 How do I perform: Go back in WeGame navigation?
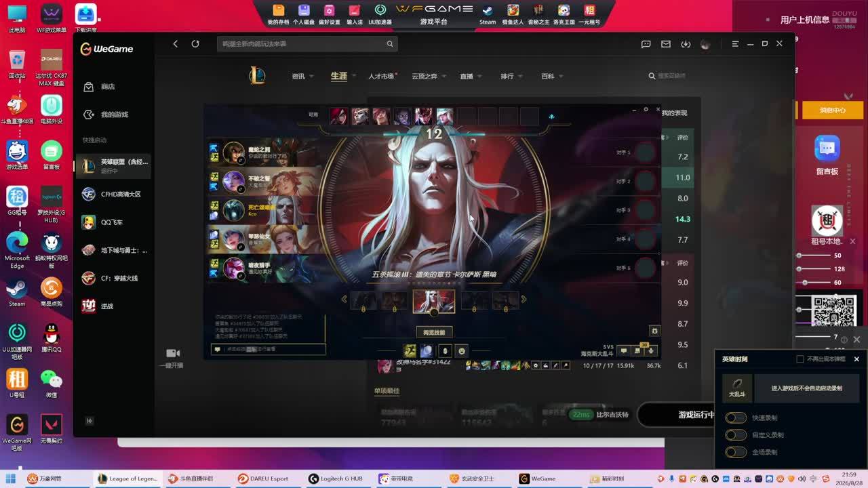click(175, 43)
